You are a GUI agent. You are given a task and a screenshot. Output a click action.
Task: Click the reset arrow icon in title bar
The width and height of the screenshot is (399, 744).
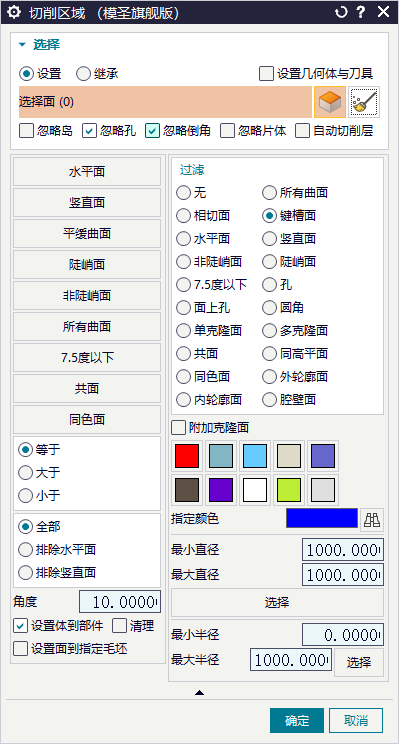tap(341, 12)
